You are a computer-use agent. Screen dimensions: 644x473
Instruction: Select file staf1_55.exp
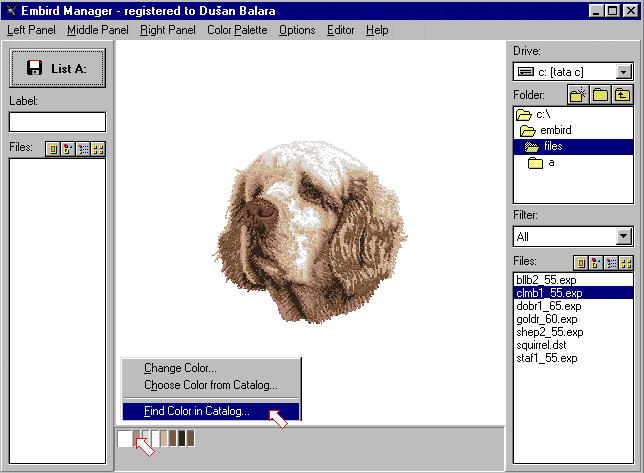[573, 358]
